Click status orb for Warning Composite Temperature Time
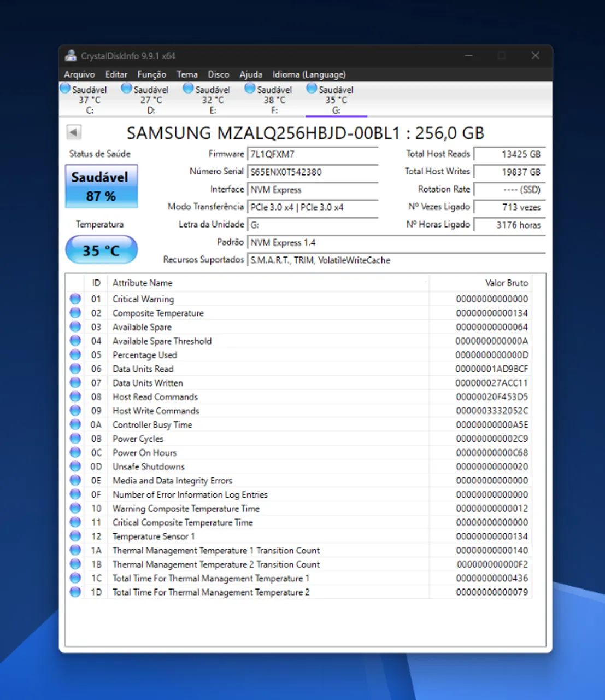The image size is (605, 700). [x=75, y=508]
